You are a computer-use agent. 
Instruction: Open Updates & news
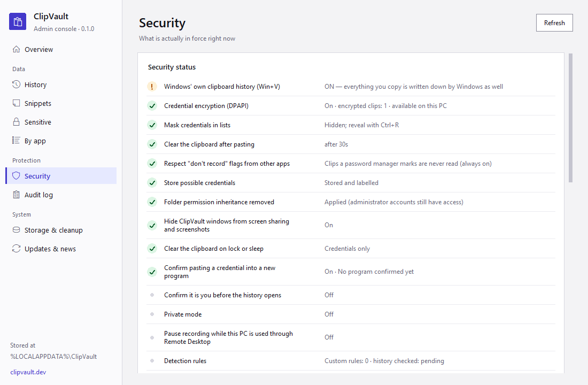pyautogui.click(x=61, y=249)
